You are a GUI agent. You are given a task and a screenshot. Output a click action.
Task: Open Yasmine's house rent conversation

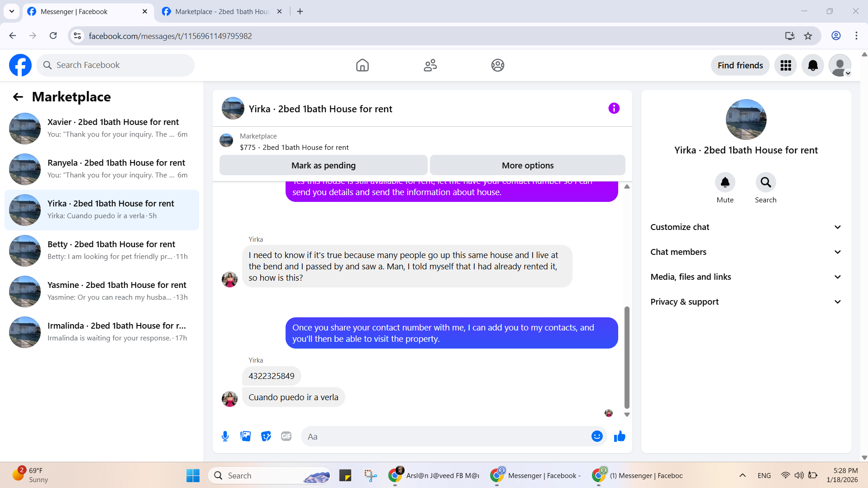[102, 292]
